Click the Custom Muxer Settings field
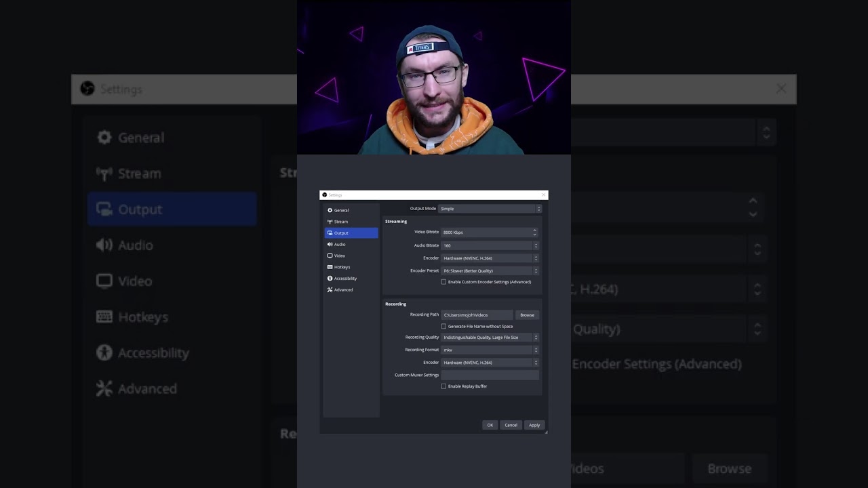 [x=490, y=375]
